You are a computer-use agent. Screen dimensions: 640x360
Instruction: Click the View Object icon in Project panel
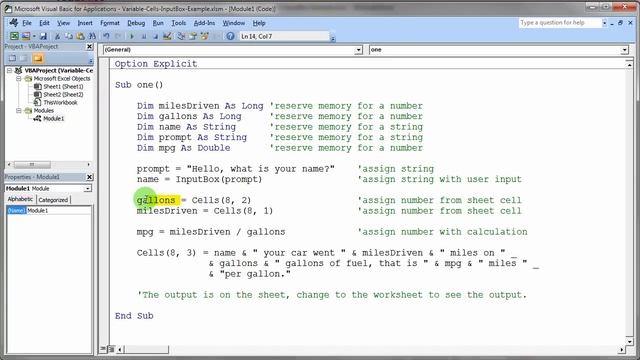click(24, 58)
